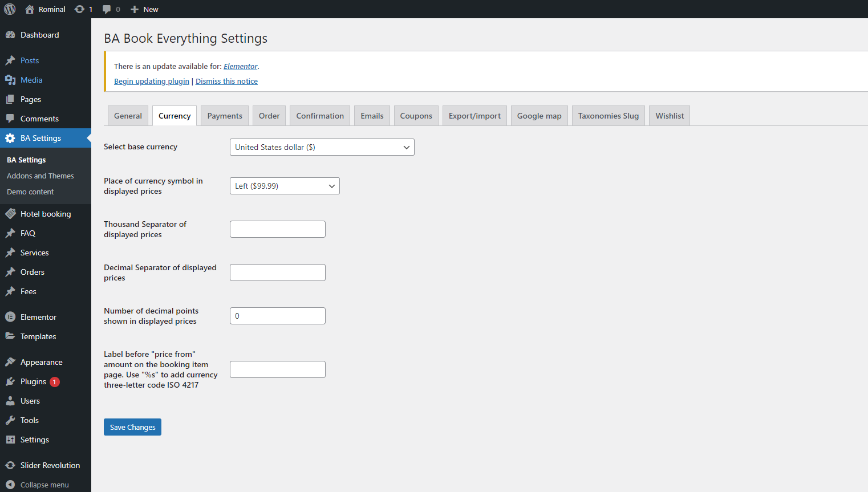Go to Hotel booking section

coord(46,214)
